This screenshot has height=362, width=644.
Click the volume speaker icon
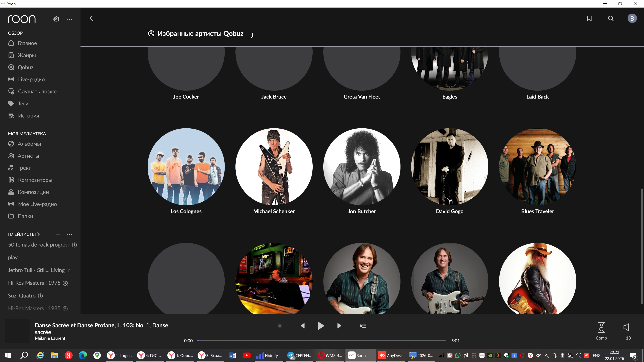click(x=626, y=327)
